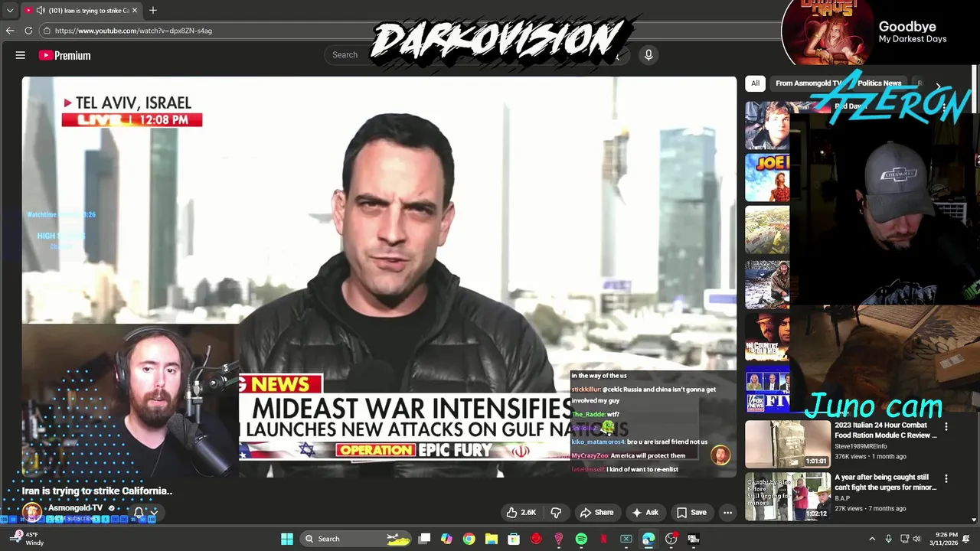980x551 pixels.
Task: Expand notification options chevron beside bell
Action: click(x=154, y=513)
